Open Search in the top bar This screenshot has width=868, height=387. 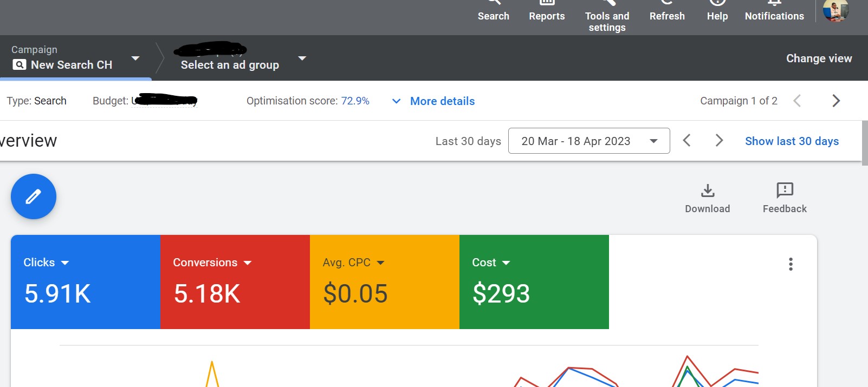(493, 11)
